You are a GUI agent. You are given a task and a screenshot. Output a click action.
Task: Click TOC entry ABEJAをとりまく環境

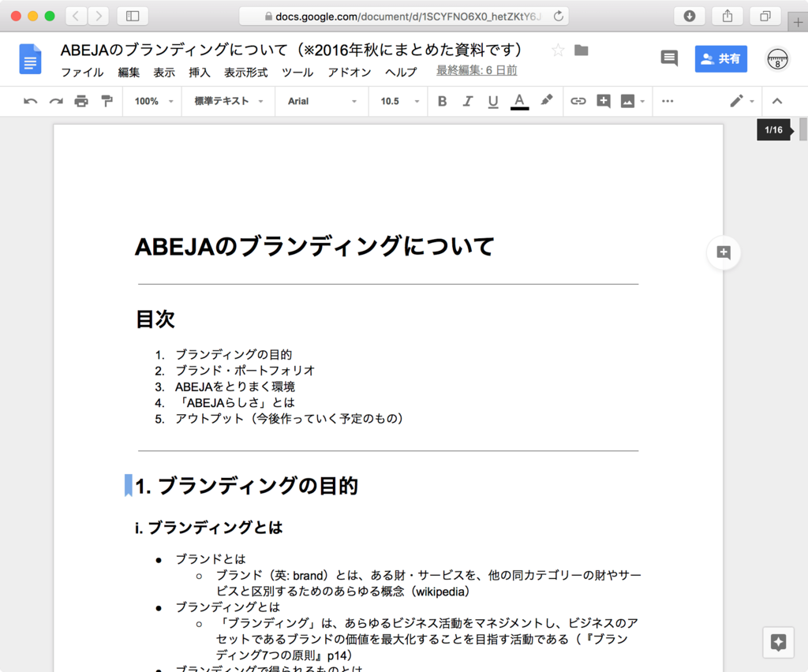click(x=235, y=386)
